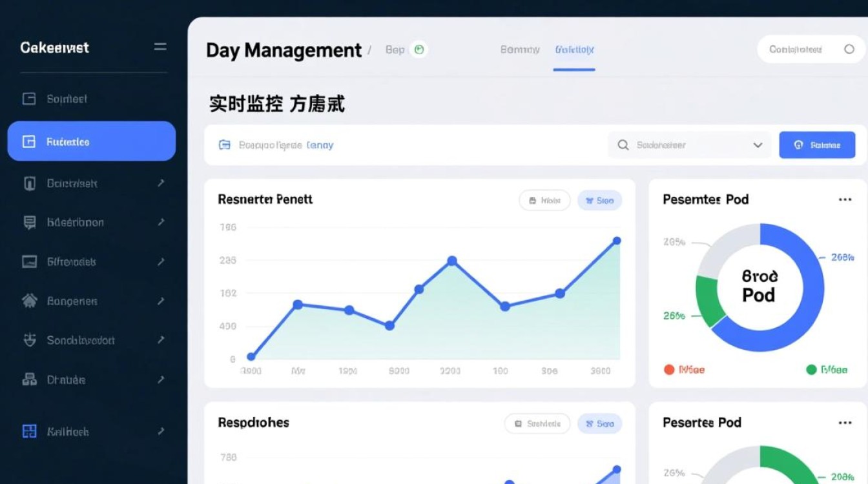Click the Bcinetweit sidebar icon
Image resolution: width=868 pixels, height=484 pixels.
tap(29, 183)
